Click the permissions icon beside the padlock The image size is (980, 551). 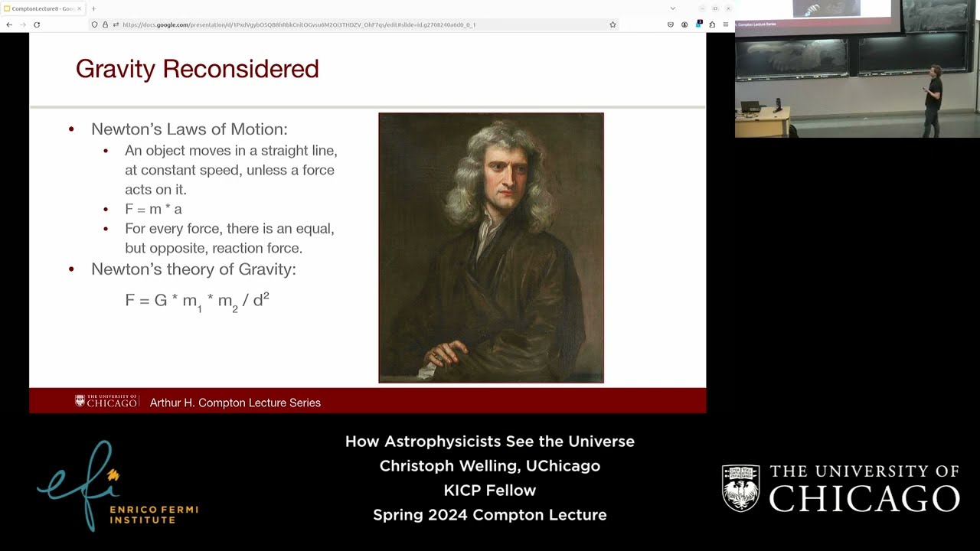(x=116, y=24)
